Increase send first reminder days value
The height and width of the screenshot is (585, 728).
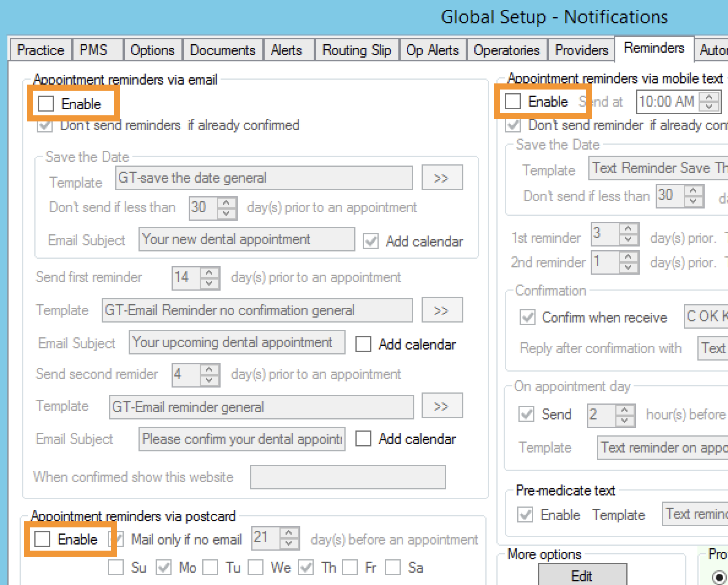pos(210,272)
